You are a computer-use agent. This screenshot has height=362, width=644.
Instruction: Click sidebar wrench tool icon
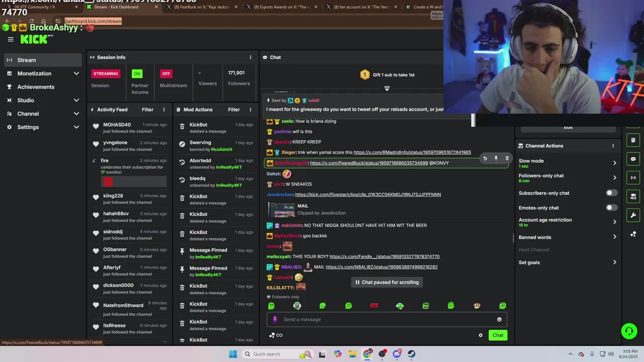(633, 215)
